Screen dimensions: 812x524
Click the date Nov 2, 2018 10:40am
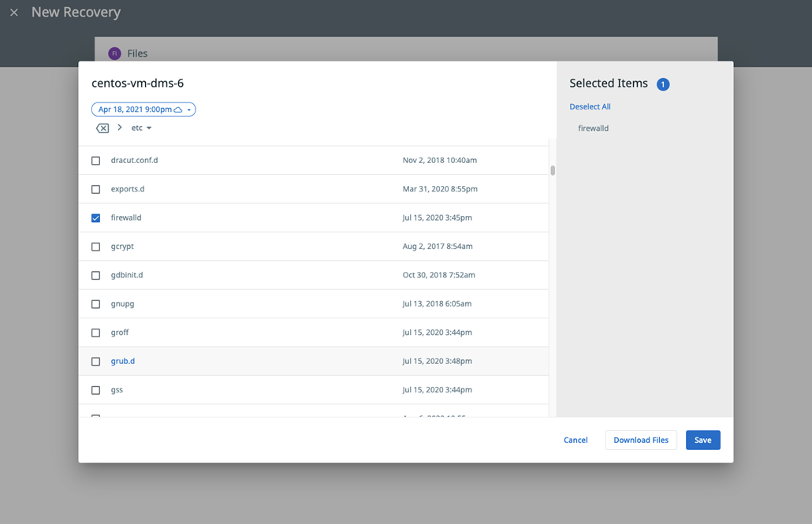point(440,161)
